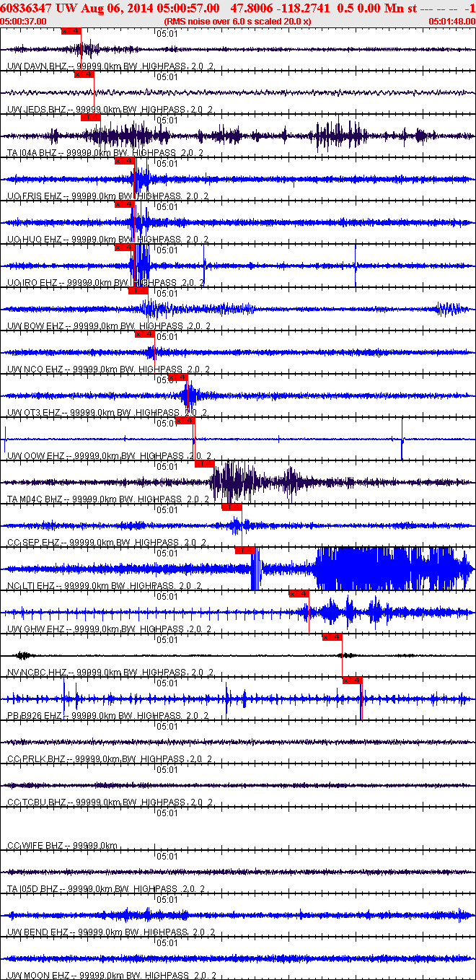Screen dimensions: 476x980
Task: Select the pick marker on PB B926 trace
Action: 353,681
